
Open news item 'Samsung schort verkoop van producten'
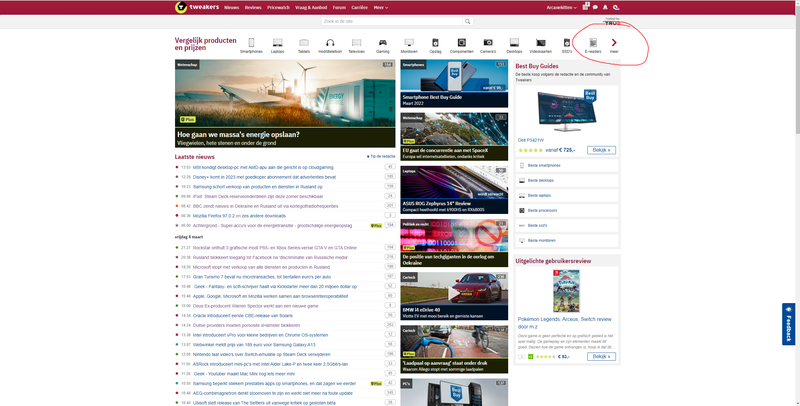(258, 187)
